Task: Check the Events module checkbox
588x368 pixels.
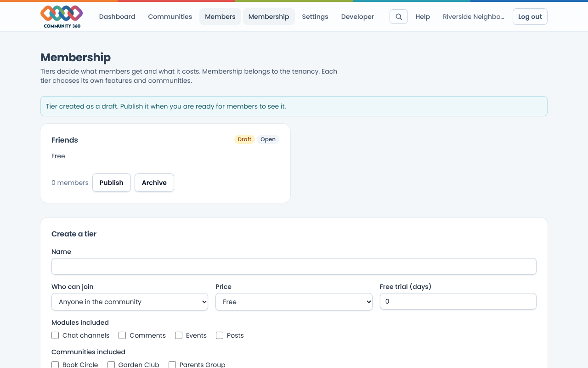Action: point(179,335)
